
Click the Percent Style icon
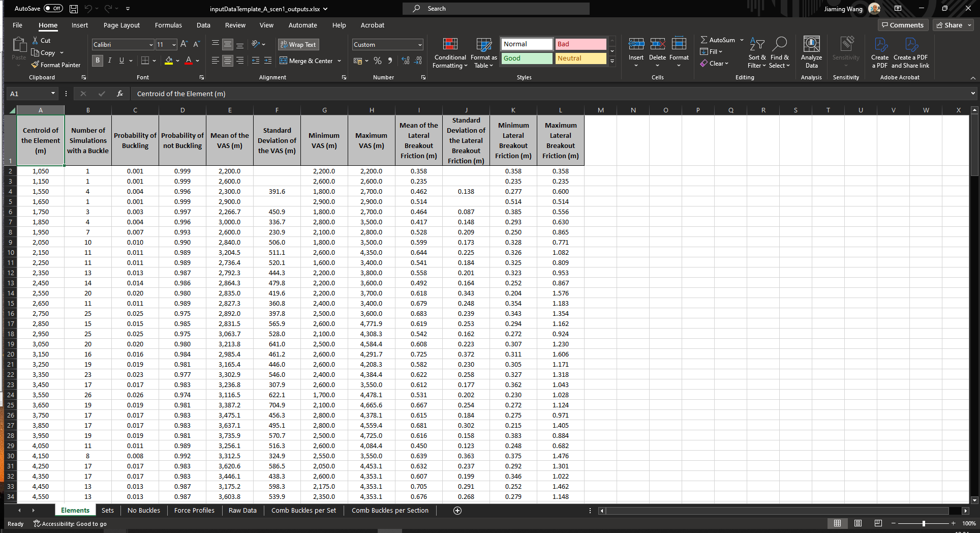[378, 61]
